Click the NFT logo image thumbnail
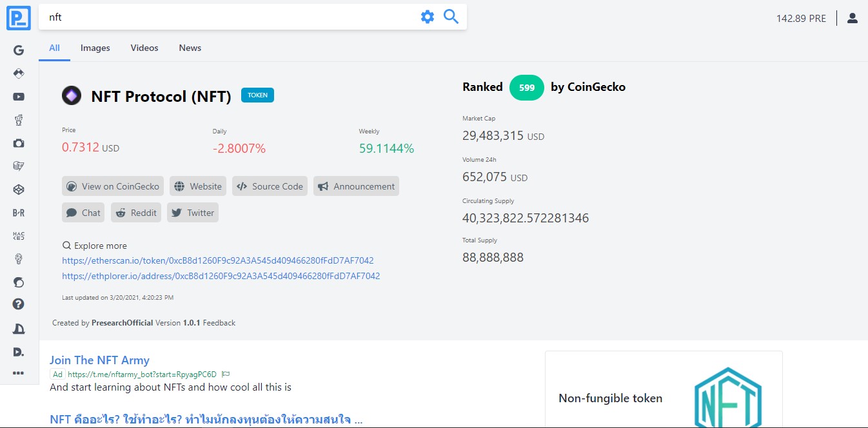Screen dimensions: 868x428 click(x=728, y=397)
